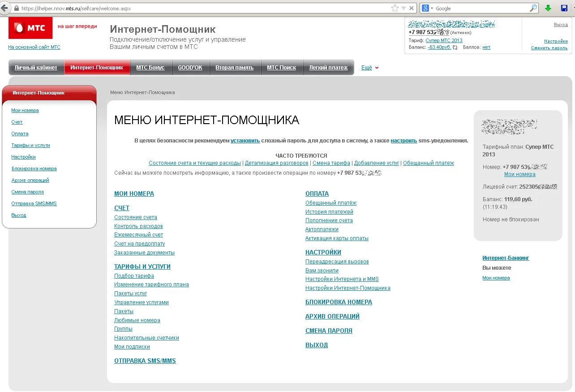Click the 'установить' password link
The image size is (575, 392).
(245, 140)
